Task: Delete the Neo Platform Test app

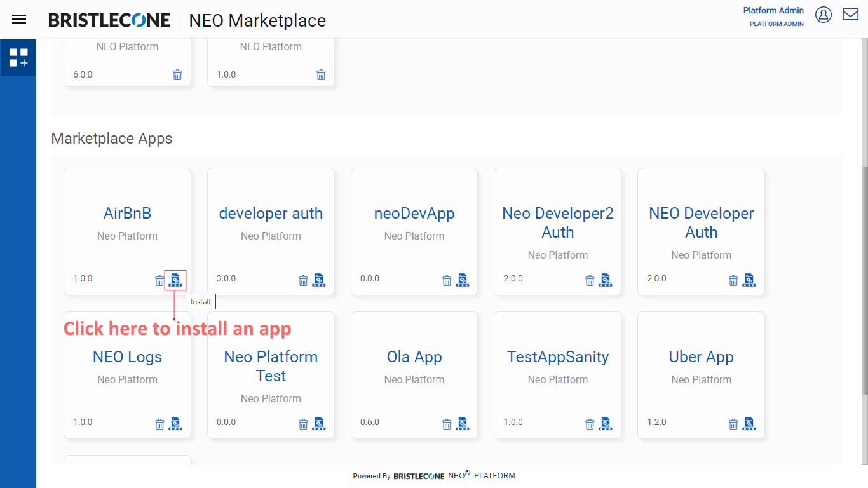Action: click(303, 424)
